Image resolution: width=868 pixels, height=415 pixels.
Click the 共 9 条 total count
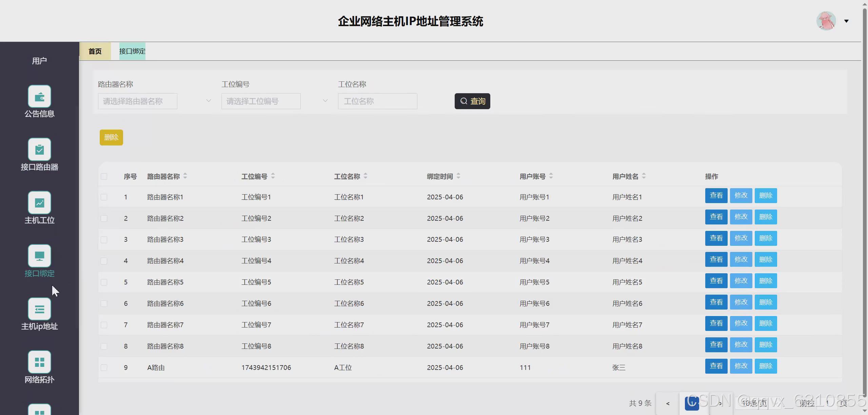640,403
